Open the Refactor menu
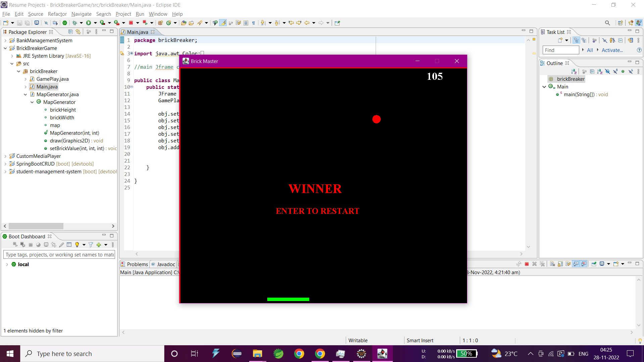 click(57, 14)
